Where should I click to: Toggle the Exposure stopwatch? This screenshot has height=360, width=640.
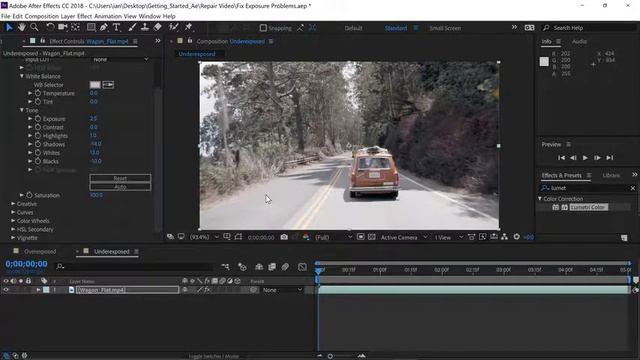coord(38,118)
